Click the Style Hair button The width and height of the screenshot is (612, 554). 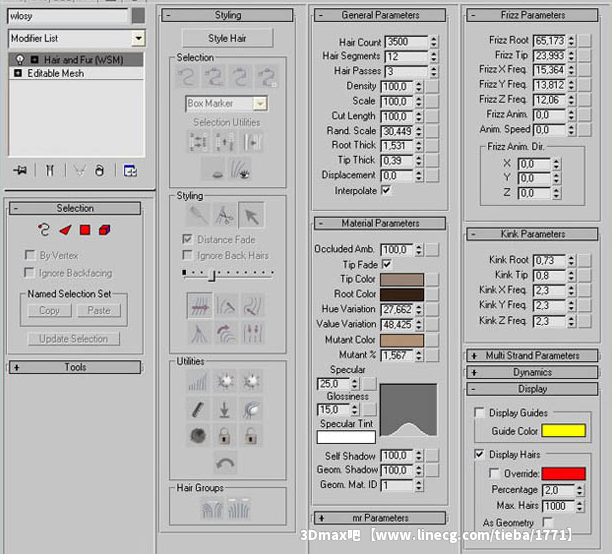pyautogui.click(x=227, y=38)
